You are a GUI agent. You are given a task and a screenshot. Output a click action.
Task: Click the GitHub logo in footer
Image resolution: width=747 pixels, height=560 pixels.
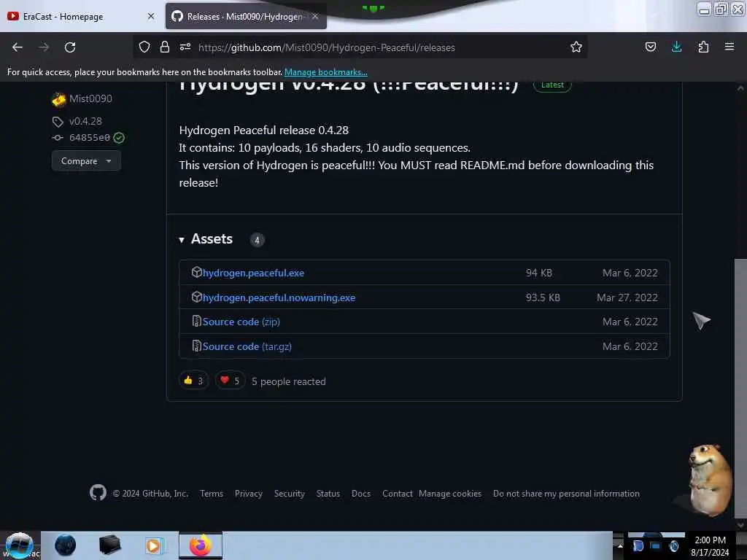[98, 493]
